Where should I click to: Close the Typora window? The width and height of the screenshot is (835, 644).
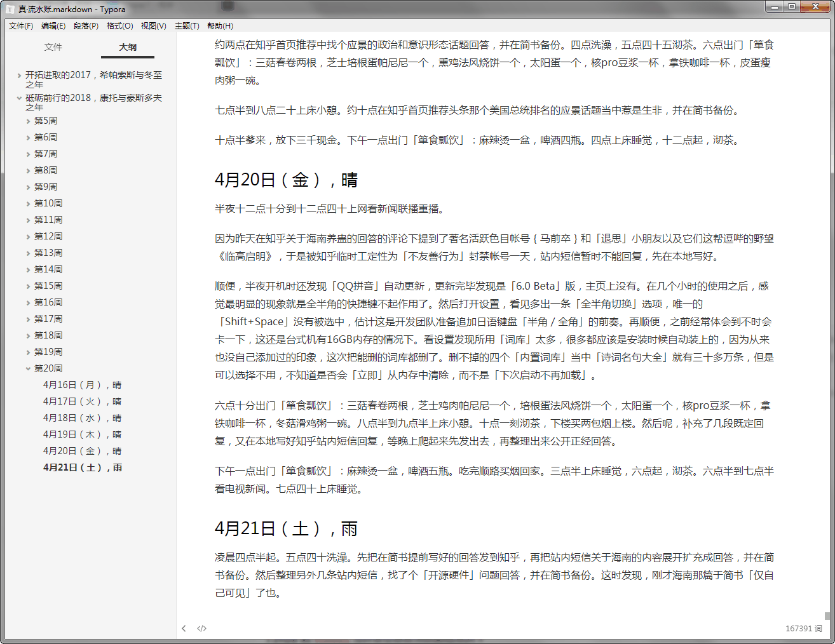coord(815,7)
